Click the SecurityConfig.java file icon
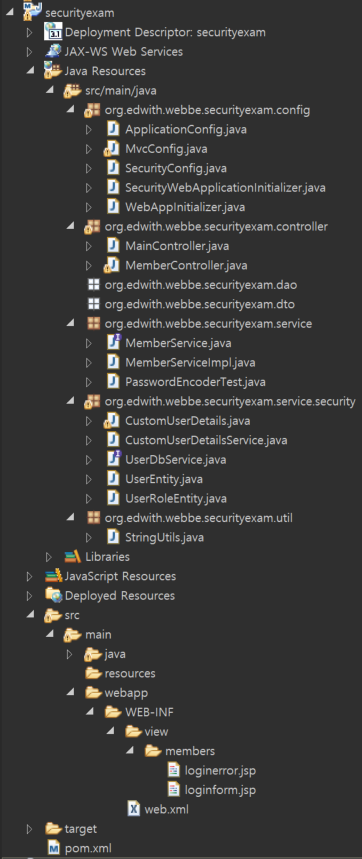 click(113, 168)
